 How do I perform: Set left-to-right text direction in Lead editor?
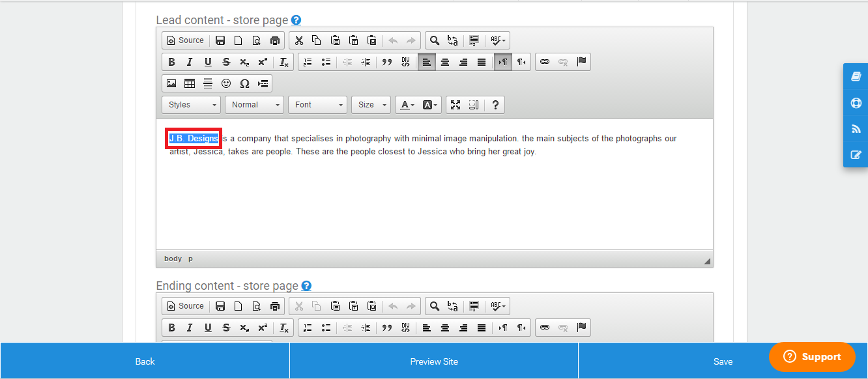coord(503,63)
